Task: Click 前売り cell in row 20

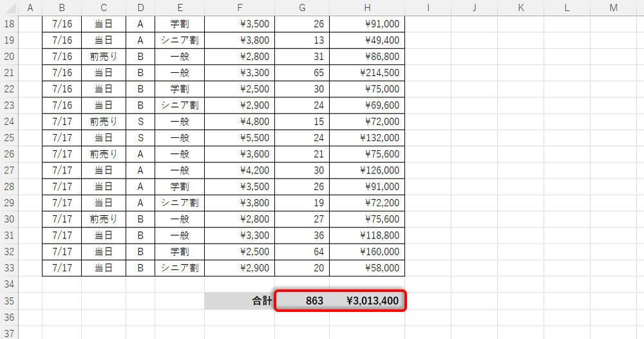Action: 104,56
